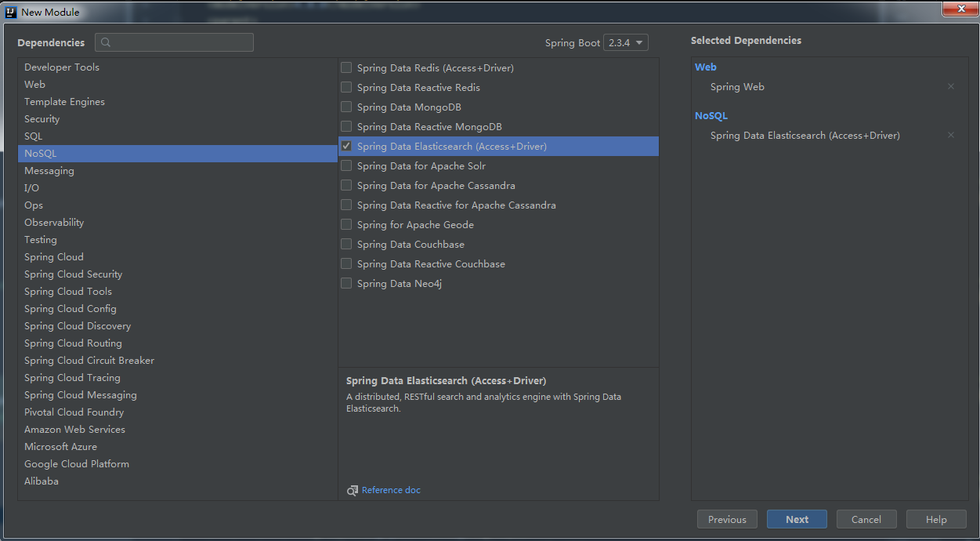The width and height of the screenshot is (980, 541).
Task: Check Spring Data Reactive Couchbase
Action: pyautogui.click(x=346, y=264)
